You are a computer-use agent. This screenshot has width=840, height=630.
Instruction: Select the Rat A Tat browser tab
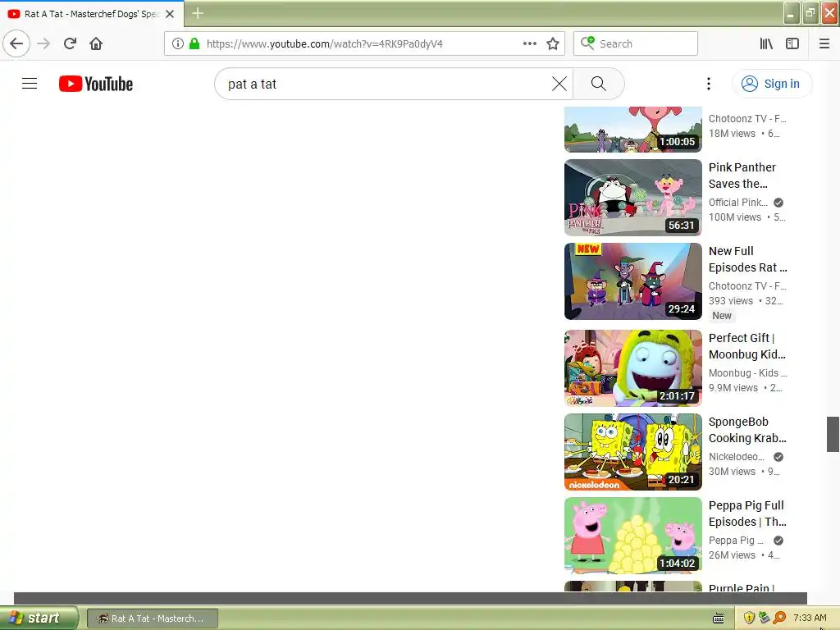92,14
